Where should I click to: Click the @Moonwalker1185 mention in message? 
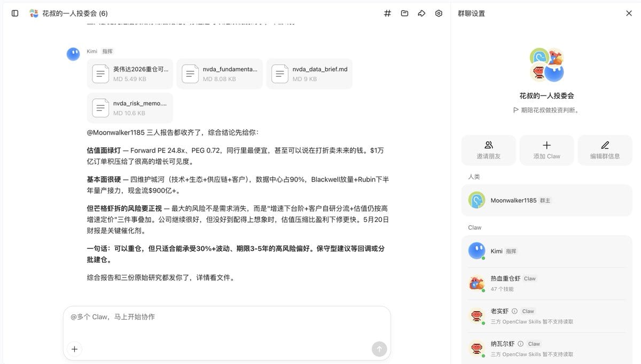(115, 132)
